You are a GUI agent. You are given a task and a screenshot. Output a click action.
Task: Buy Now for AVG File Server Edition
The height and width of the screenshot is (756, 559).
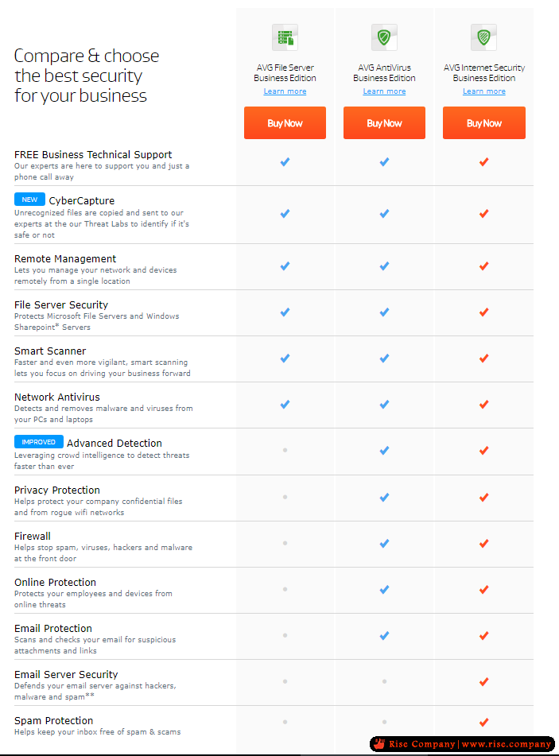(x=285, y=123)
